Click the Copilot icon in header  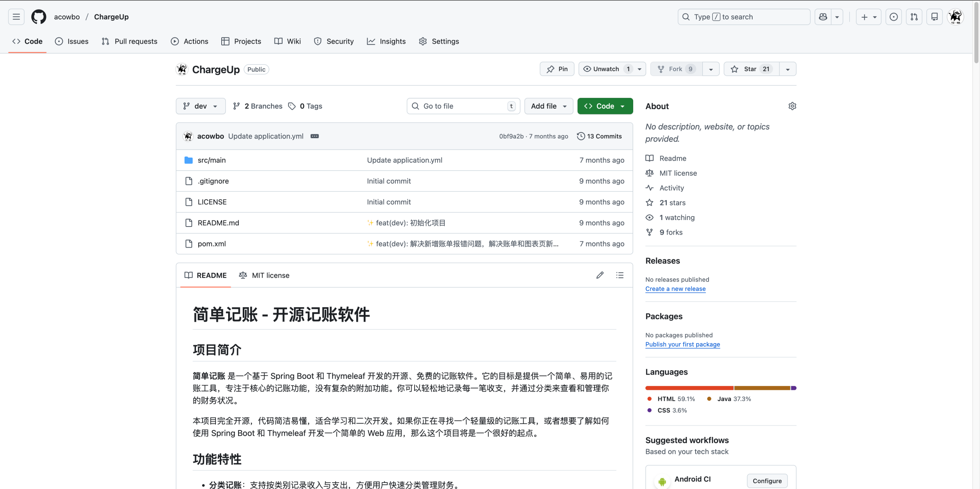(x=823, y=17)
